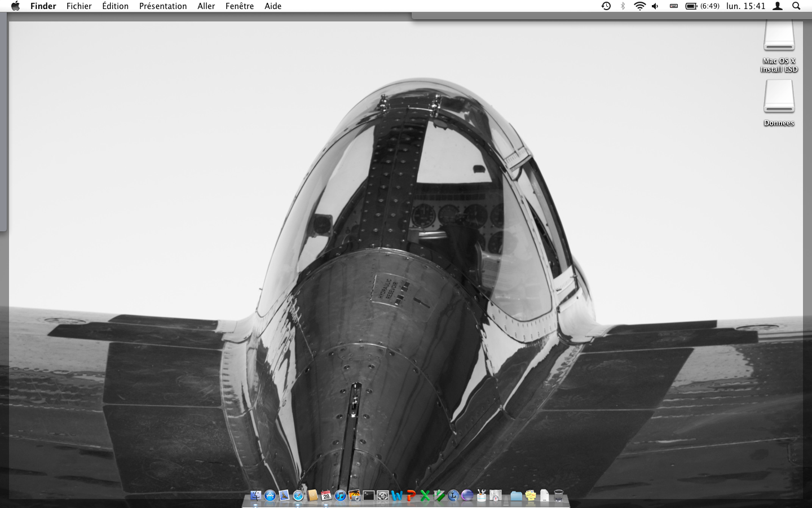Open the volume control in the menu bar
The width and height of the screenshot is (812, 508).
point(655,6)
